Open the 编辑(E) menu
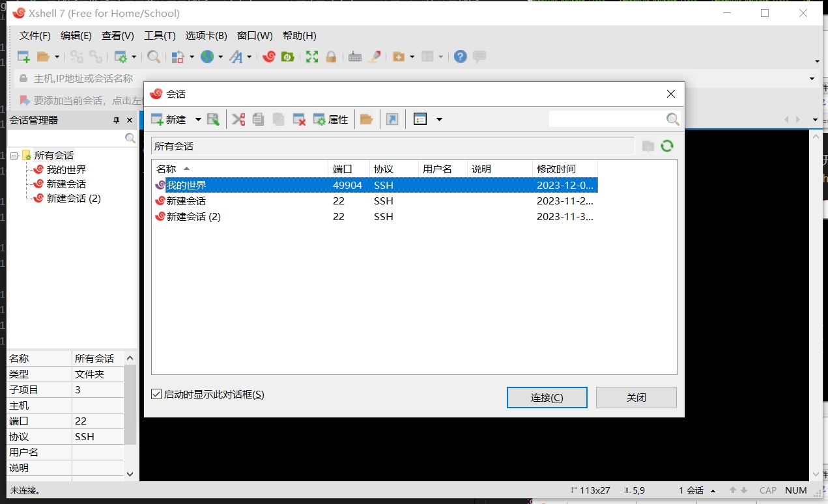Viewport: 828px width, 504px height. (76, 36)
